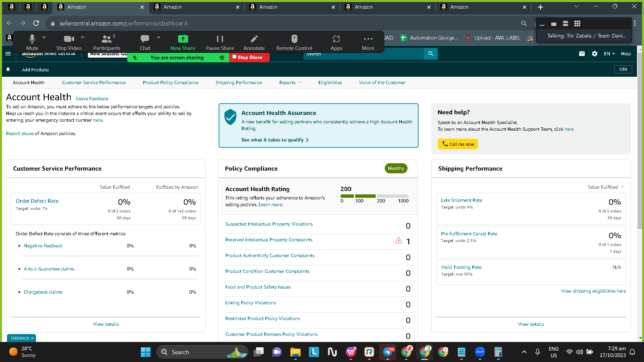Mute the microphone in Zoom toolbar
This screenshot has height=362, width=644.
click(32, 42)
